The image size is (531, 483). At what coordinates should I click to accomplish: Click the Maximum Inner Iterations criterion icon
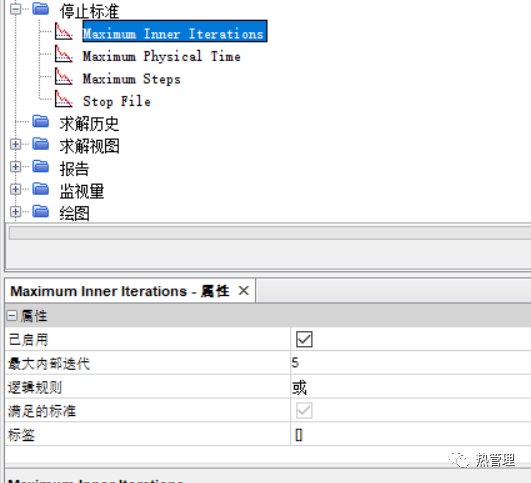coord(64,31)
